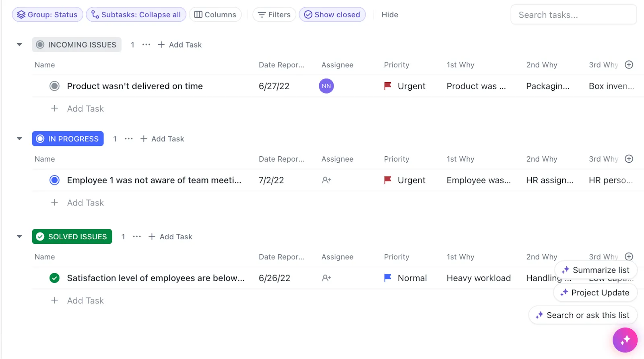Click the 'Box inven...' 3rd Why cell
Viewport: 644px width, 359px height.
tap(611, 86)
